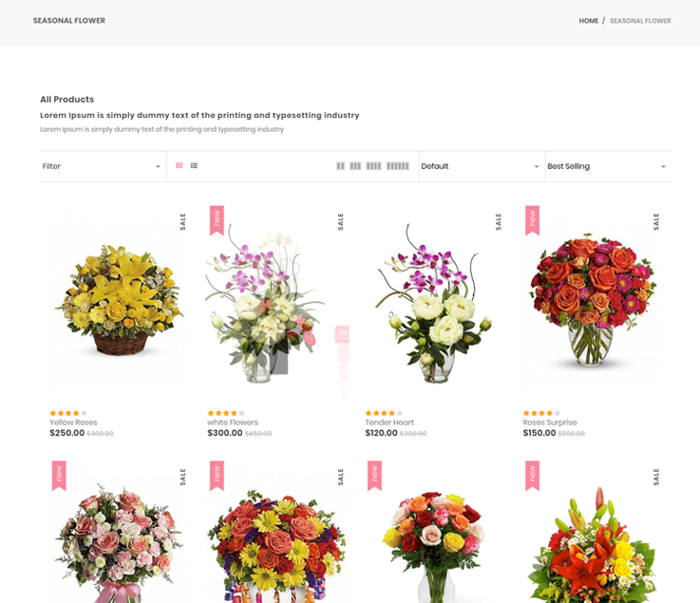Open the Roses Surprise product link
The height and width of the screenshot is (603, 700).
pyautogui.click(x=550, y=423)
